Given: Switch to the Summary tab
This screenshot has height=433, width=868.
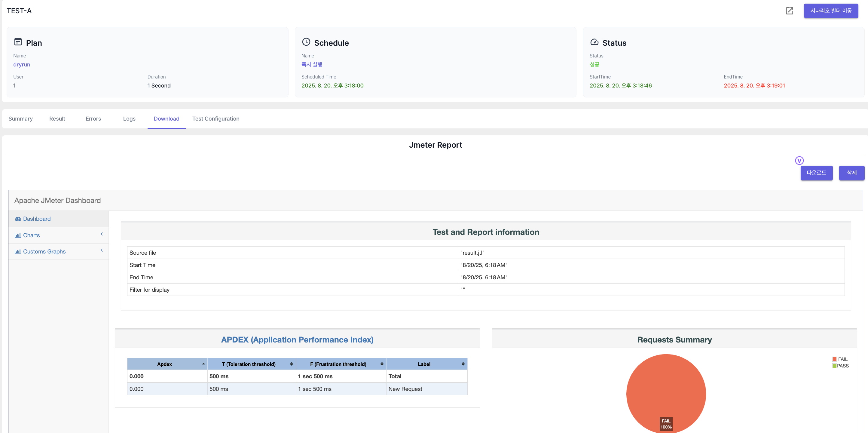Looking at the screenshot, I should (x=20, y=119).
